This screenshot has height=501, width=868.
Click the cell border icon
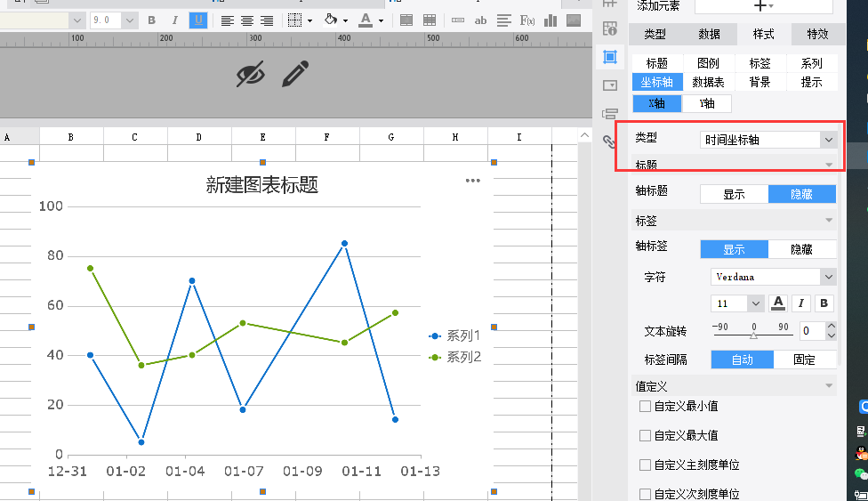coord(295,20)
